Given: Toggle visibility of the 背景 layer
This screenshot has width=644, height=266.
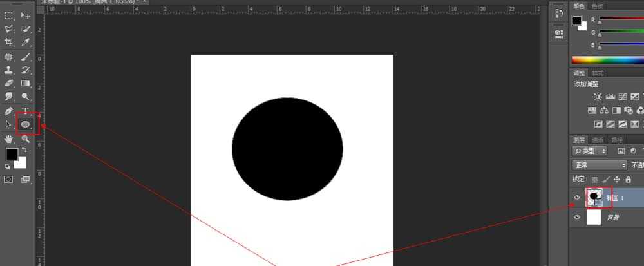Looking at the screenshot, I should 577,217.
